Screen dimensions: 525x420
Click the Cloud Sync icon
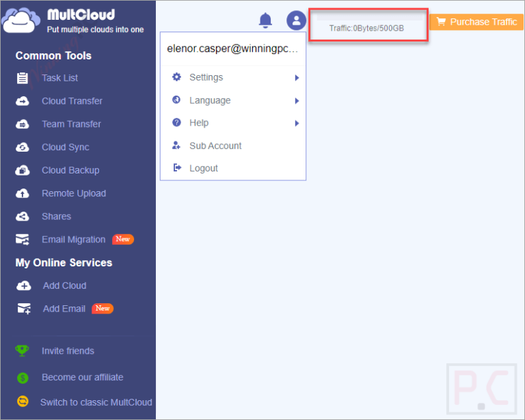click(x=23, y=147)
